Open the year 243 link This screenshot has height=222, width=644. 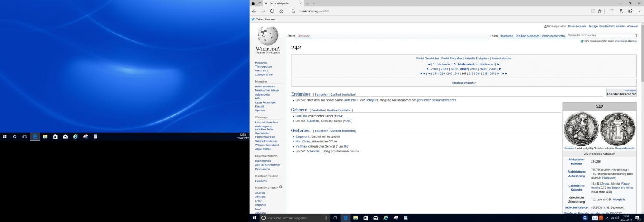471,74
